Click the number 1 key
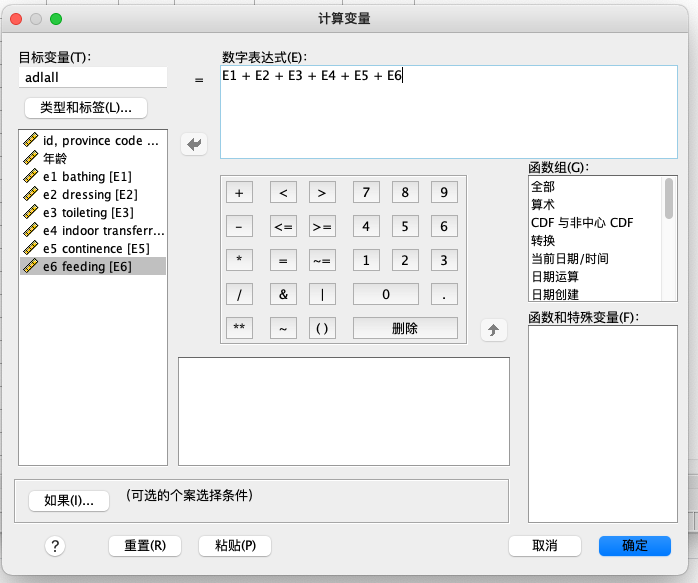This screenshot has height=583, width=698. point(366,260)
